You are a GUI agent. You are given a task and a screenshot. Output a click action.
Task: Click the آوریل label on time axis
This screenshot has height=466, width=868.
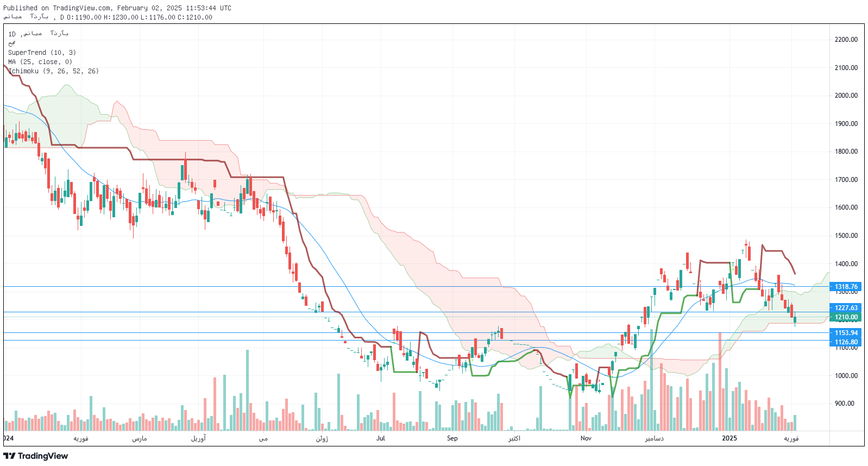[198, 438]
